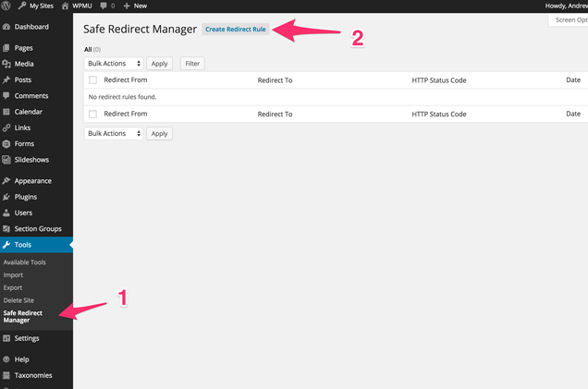Image resolution: width=588 pixels, height=389 pixels.
Task: Check the select-all box in table footer
Action: [92, 114]
